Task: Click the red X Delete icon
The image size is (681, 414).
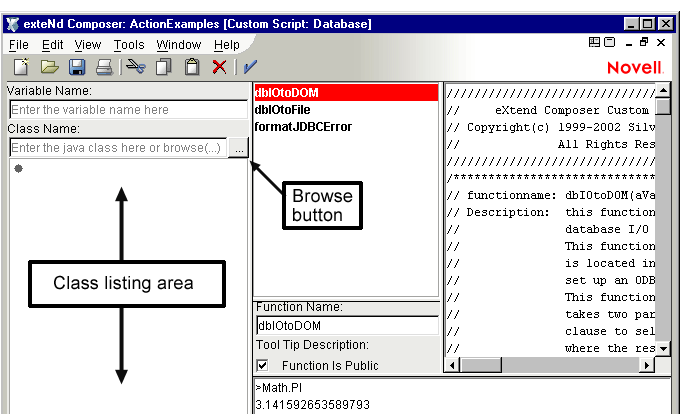Action: (x=219, y=67)
